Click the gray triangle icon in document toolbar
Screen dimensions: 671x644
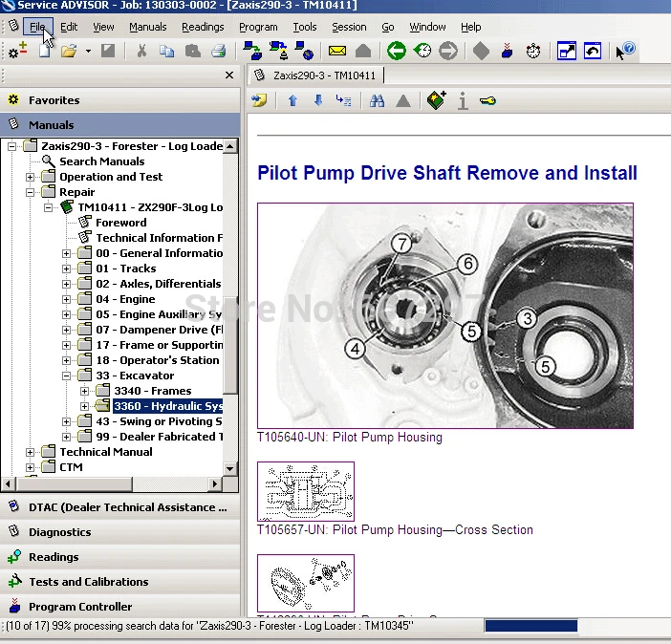[x=403, y=101]
